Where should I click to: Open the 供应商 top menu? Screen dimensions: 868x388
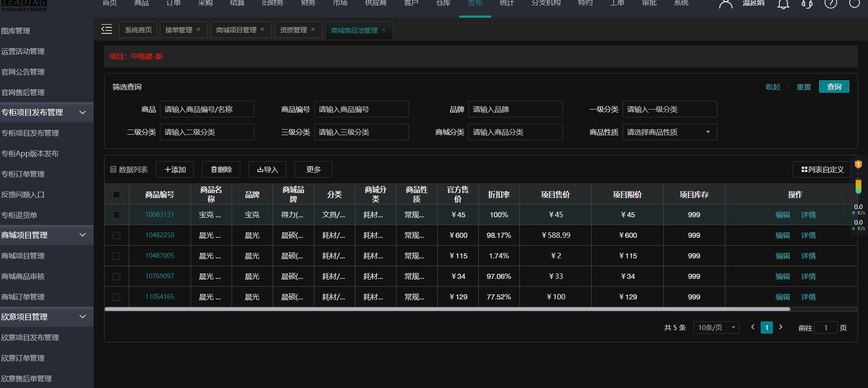tap(376, 4)
